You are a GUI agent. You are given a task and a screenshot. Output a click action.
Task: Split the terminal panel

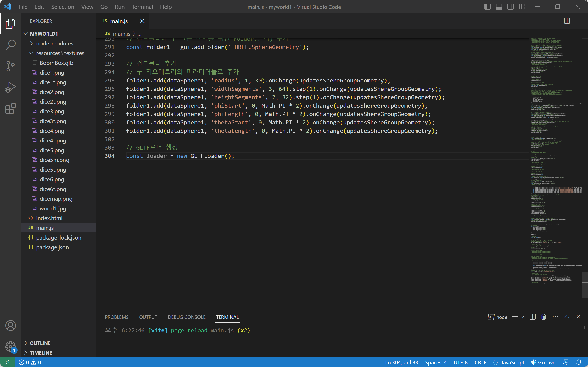pos(532,317)
